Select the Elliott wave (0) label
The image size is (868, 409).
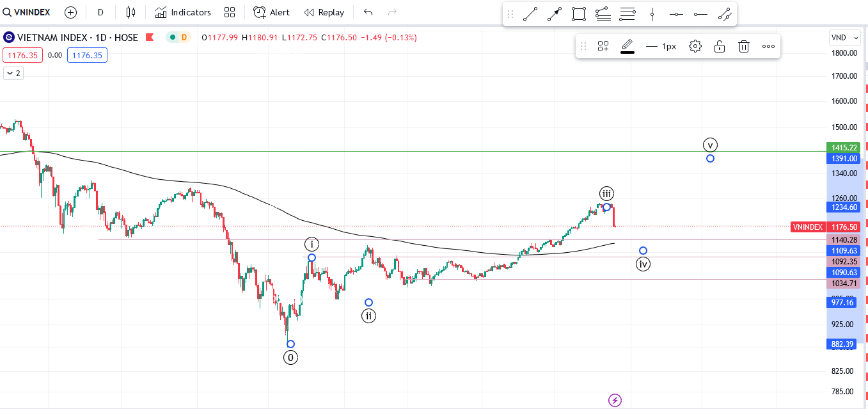coord(291,358)
